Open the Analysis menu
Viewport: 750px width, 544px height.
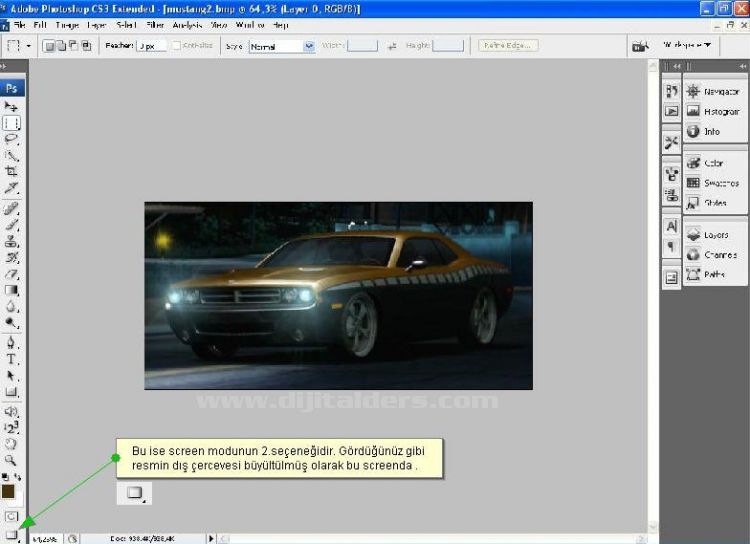(187, 25)
